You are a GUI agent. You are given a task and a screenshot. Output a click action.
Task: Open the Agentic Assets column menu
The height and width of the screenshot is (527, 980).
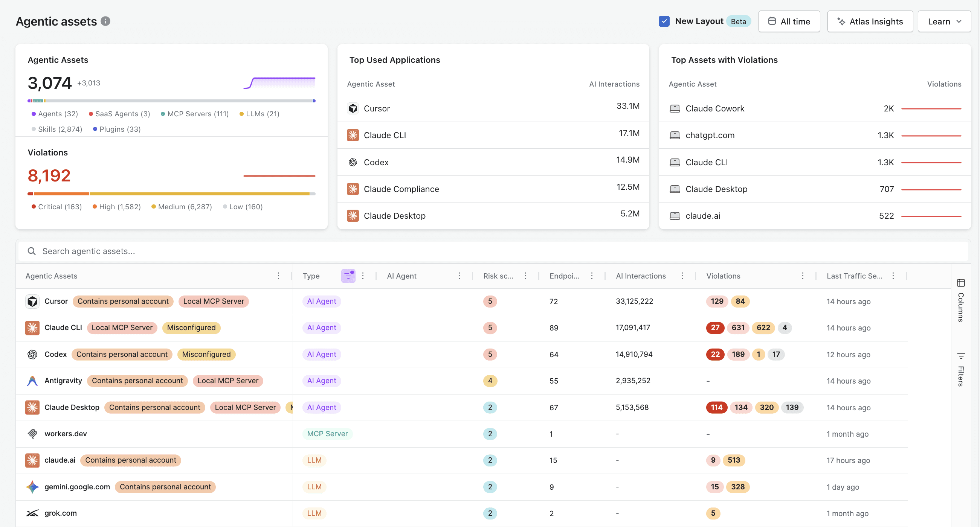(x=278, y=276)
